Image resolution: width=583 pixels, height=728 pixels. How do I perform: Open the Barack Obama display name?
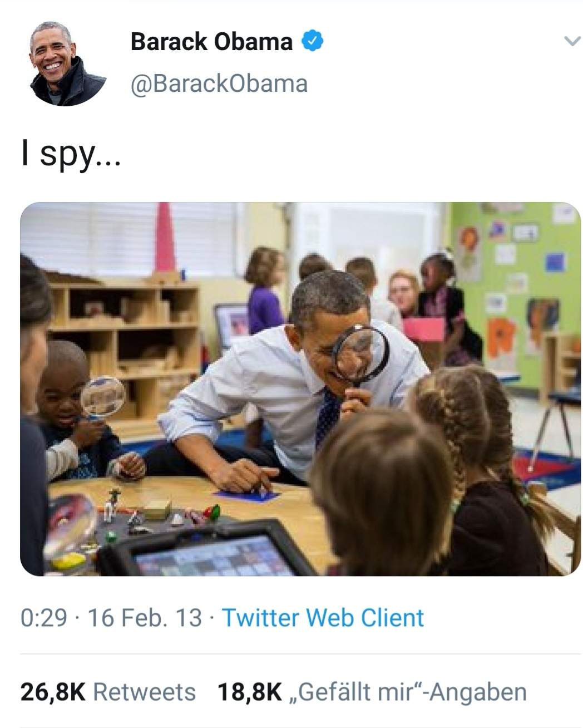211,42
